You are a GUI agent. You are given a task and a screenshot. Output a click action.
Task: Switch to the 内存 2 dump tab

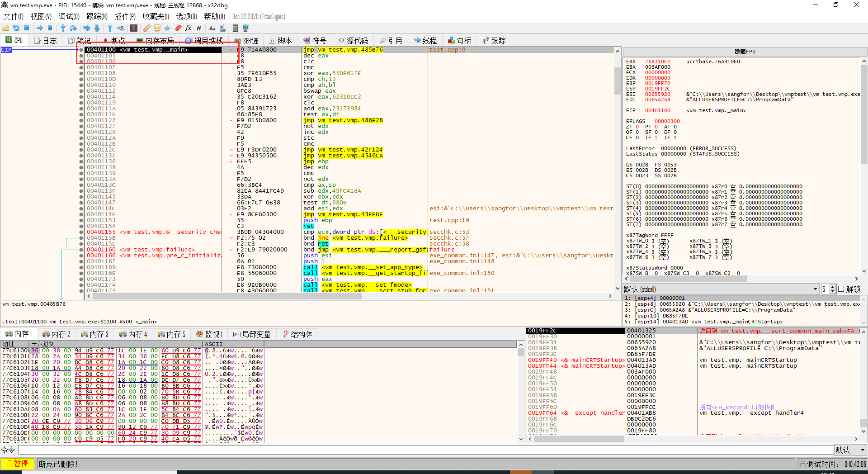57,334
